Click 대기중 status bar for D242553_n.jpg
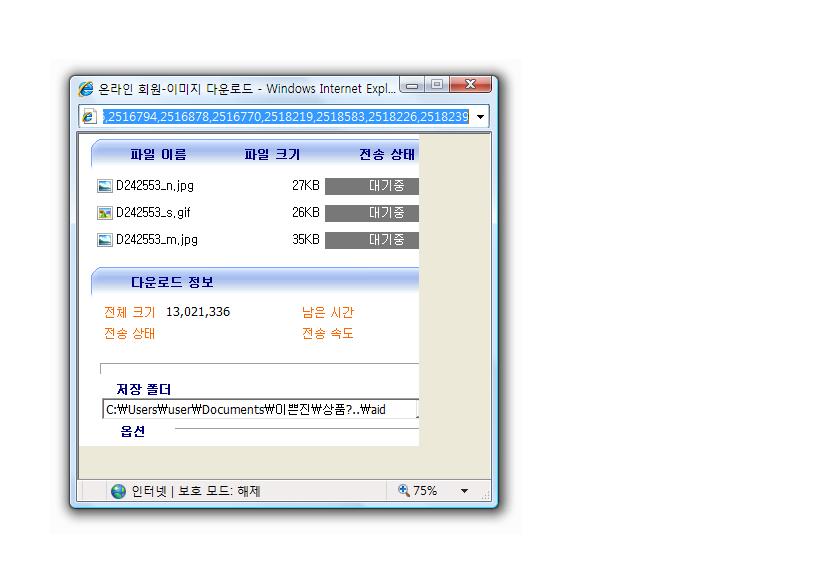The width and height of the screenshot is (840, 585). (372, 186)
